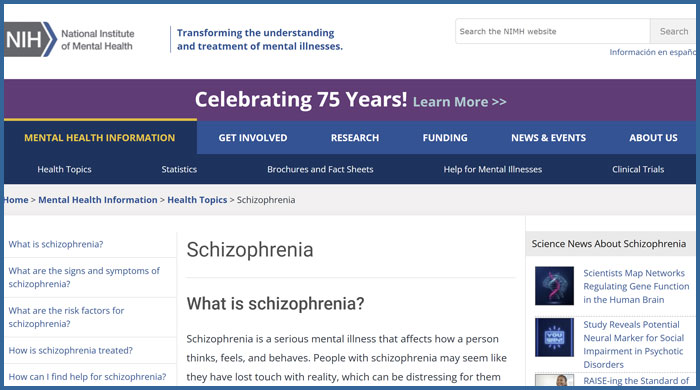The image size is (700, 390).
Task: Go to the Funding section
Action: pyautogui.click(x=445, y=138)
